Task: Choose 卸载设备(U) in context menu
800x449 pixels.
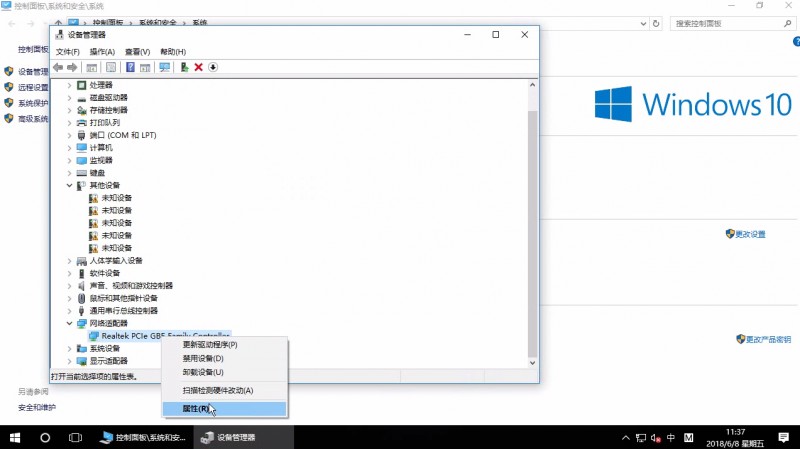Action: (224, 372)
